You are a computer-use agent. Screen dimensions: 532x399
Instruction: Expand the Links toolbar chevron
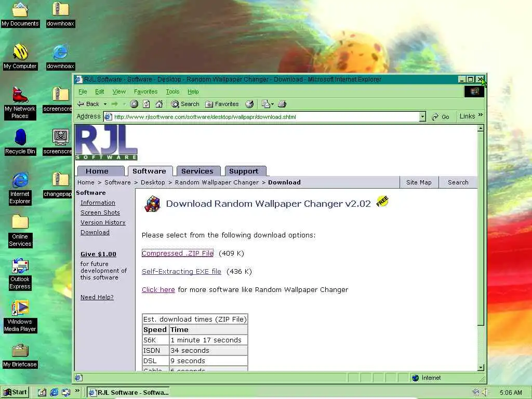(481, 115)
